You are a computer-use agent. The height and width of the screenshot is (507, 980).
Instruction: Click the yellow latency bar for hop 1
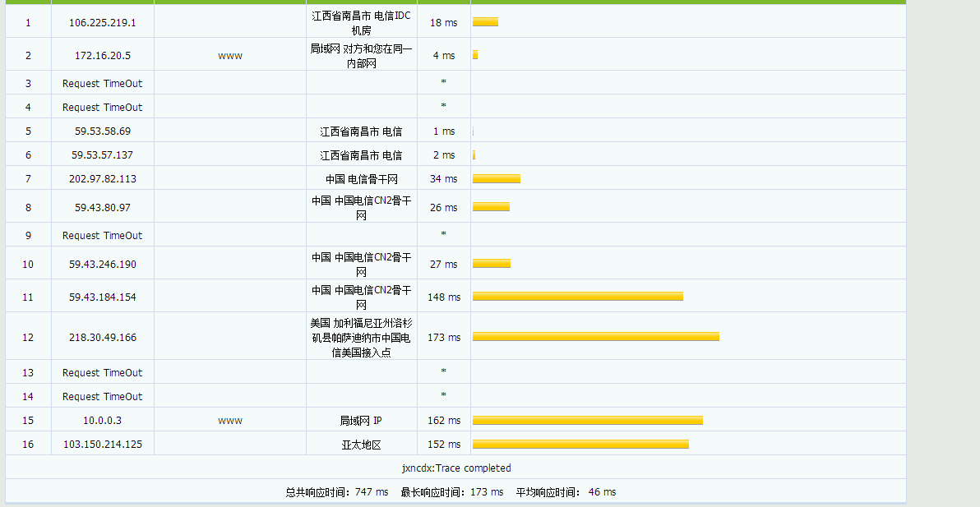(x=486, y=22)
